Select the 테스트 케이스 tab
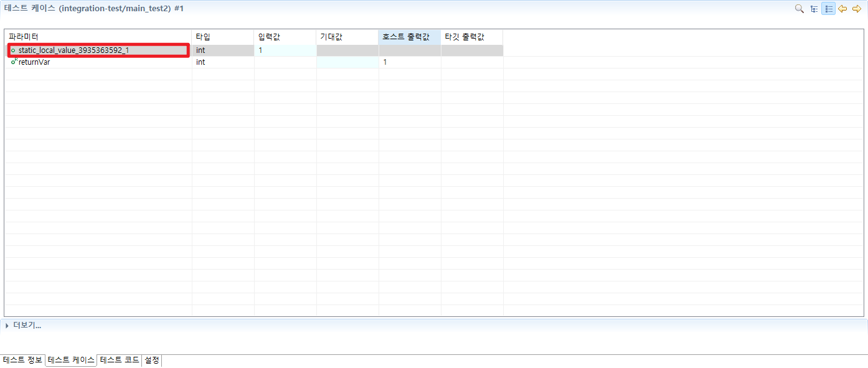The width and height of the screenshot is (868, 368). [x=71, y=361]
